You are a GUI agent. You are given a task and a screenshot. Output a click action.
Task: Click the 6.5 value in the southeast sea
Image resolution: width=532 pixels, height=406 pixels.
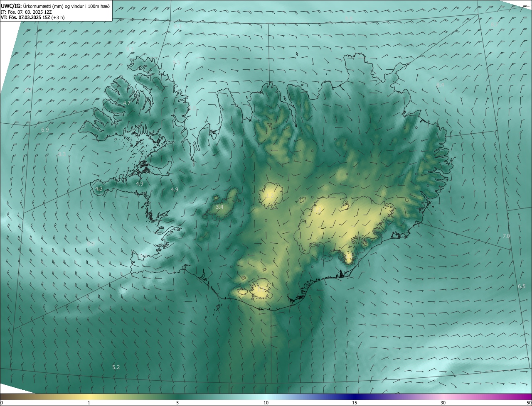[522, 286]
